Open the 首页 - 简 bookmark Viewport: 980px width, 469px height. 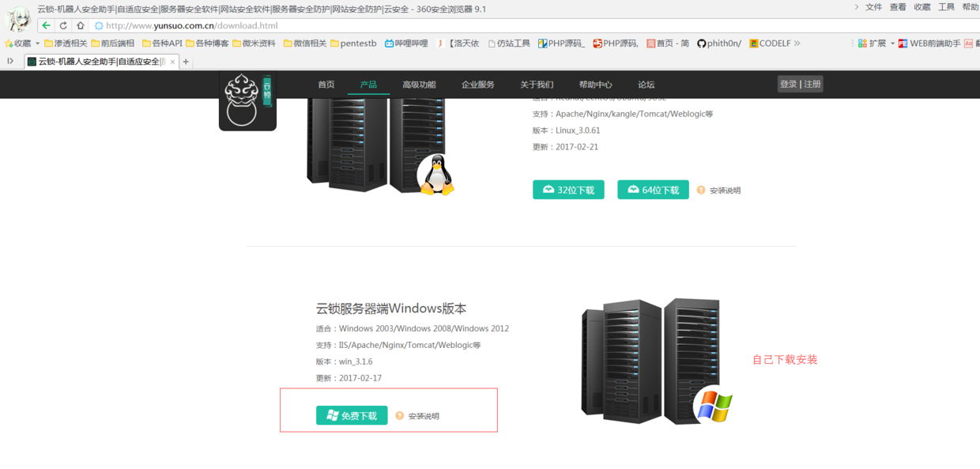668,43
